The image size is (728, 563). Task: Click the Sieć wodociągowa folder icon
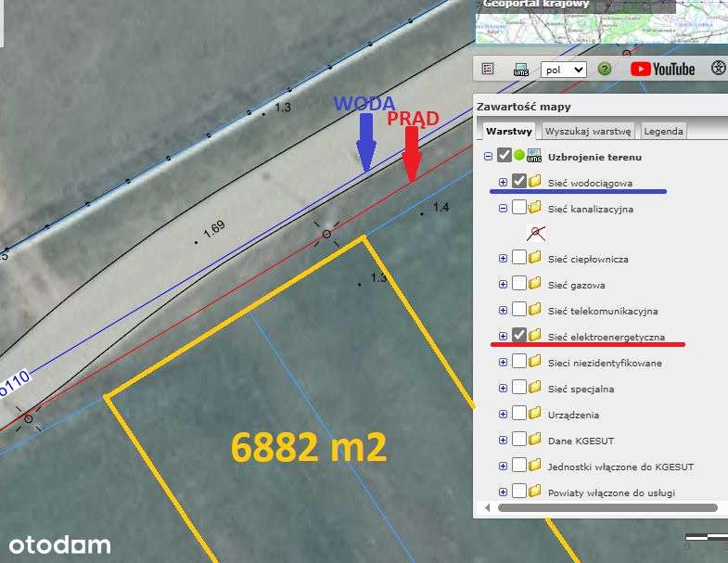(534, 181)
